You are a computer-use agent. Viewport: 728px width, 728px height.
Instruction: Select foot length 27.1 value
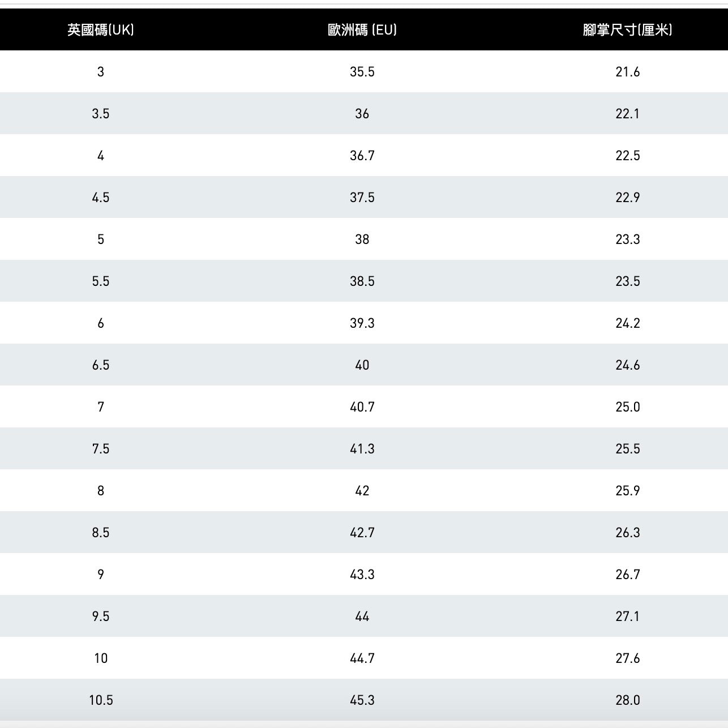click(x=627, y=616)
